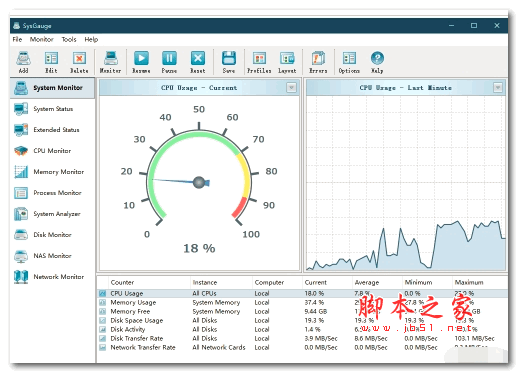Sort by the Maximum column header

tap(480, 282)
